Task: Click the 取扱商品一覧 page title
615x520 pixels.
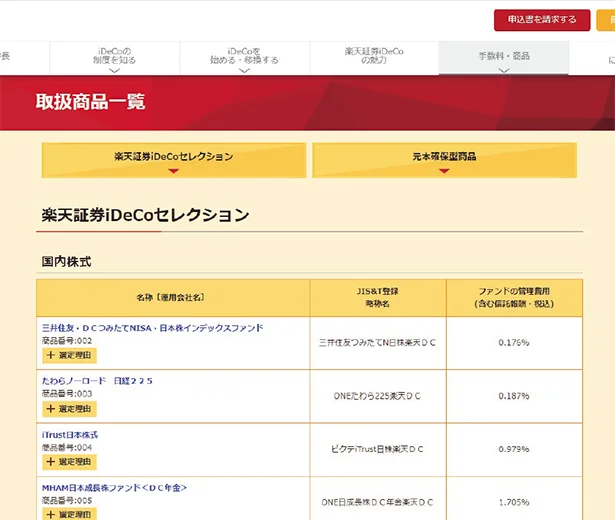Action: (91, 102)
